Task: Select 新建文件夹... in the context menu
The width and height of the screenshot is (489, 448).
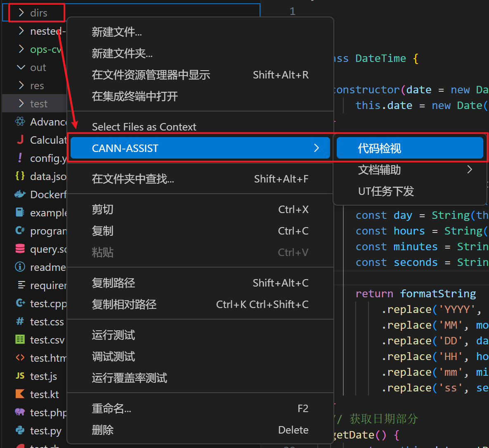Action: [x=122, y=53]
